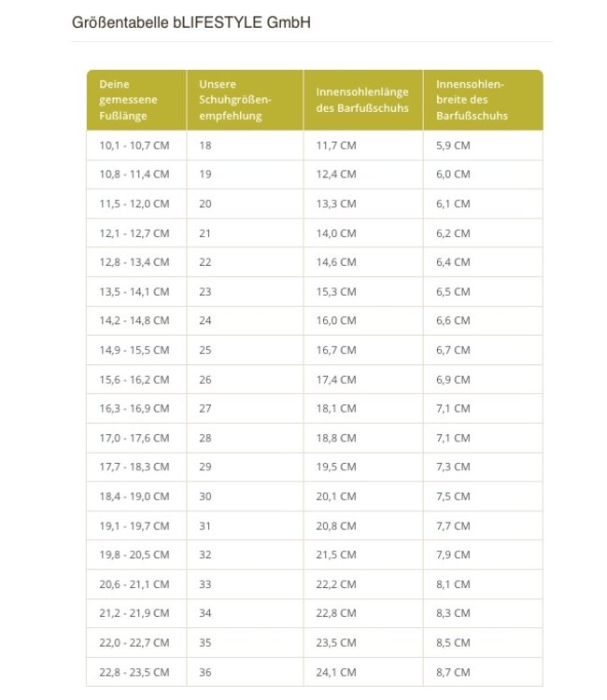Select the insole length cell "24,1 CM"
This screenshot has height=700, width=607.
(336, 672)
